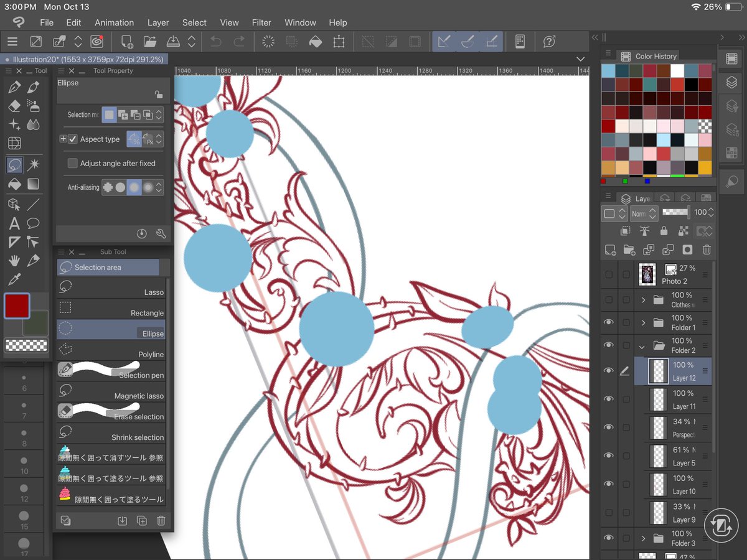Toggle Snap to grid in command bar
The height and width of the screenshot is (560, 747).
pyautogui.click(x=491, y=42)
